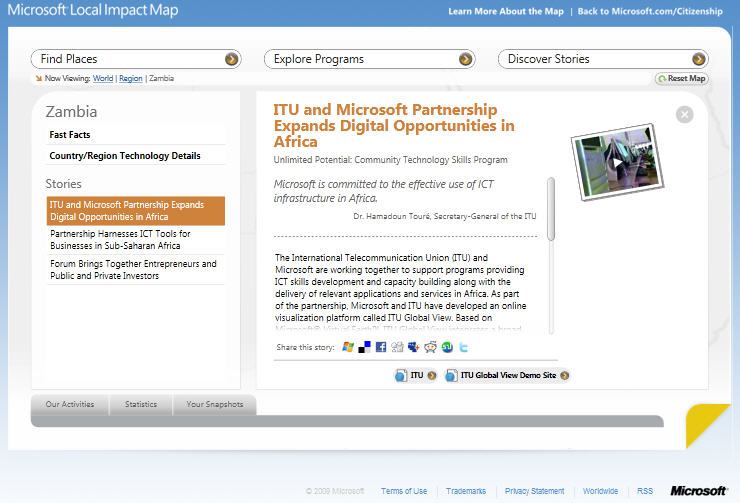Select ITU and Microsoft Partnership story item
Viewport: 740px width, 503px height.
click(136, 210)
